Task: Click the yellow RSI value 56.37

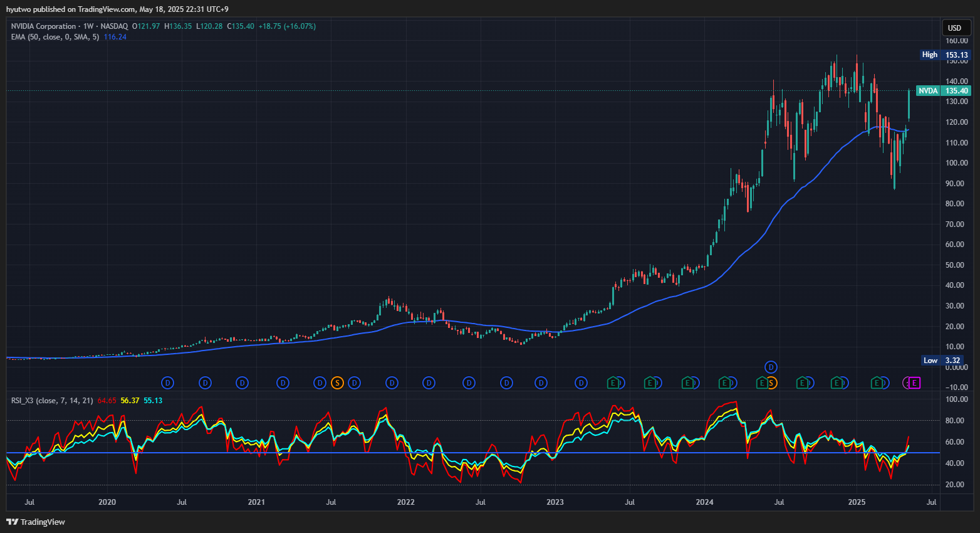Action: point(130,401)
